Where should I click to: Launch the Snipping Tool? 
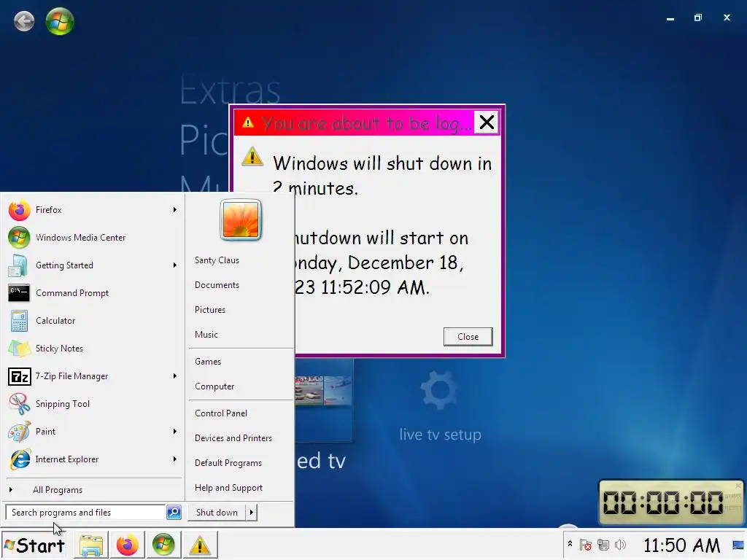point(93,404)
